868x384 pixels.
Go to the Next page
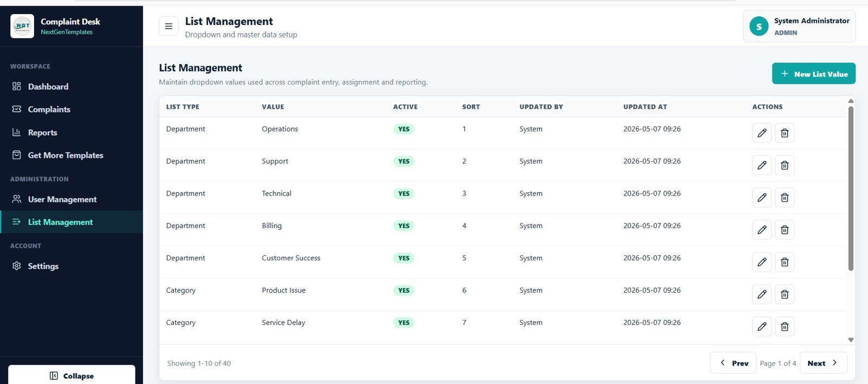tap(823, 363)
